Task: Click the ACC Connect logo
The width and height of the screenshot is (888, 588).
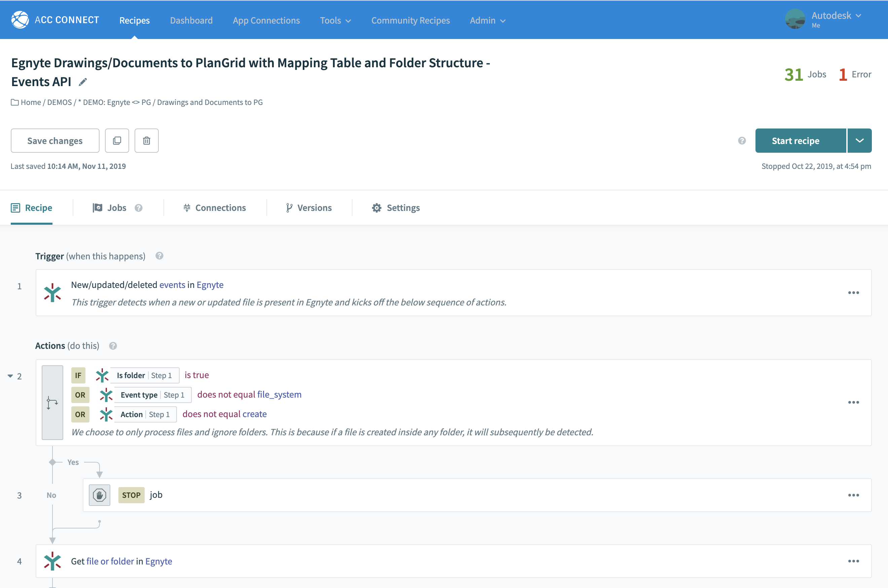Action: click(20, 20)
